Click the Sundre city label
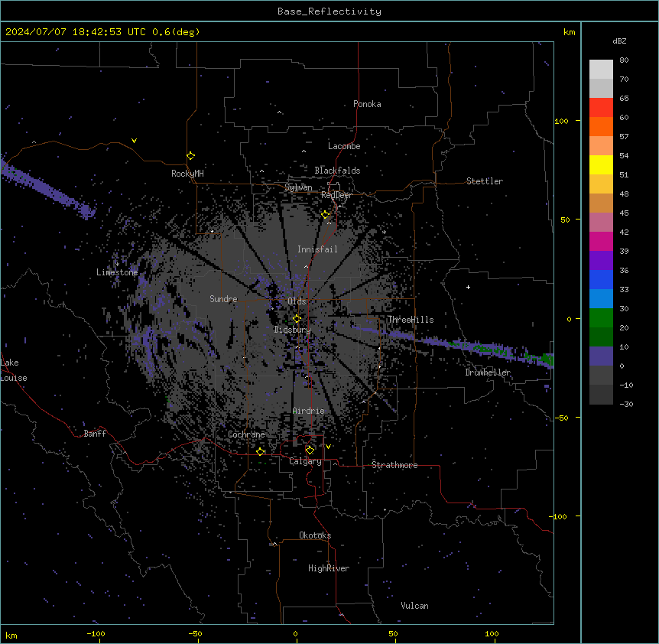659x644 pixels. pos(223,299)
